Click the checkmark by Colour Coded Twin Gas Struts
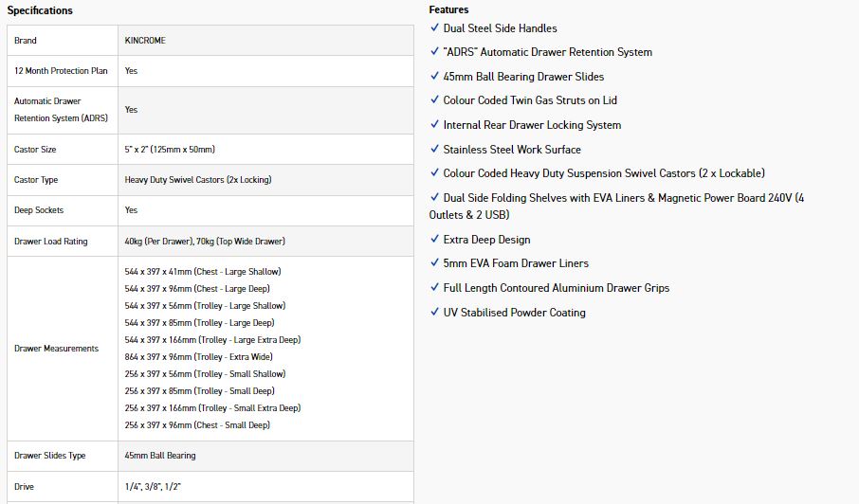 tap(434, 100)
